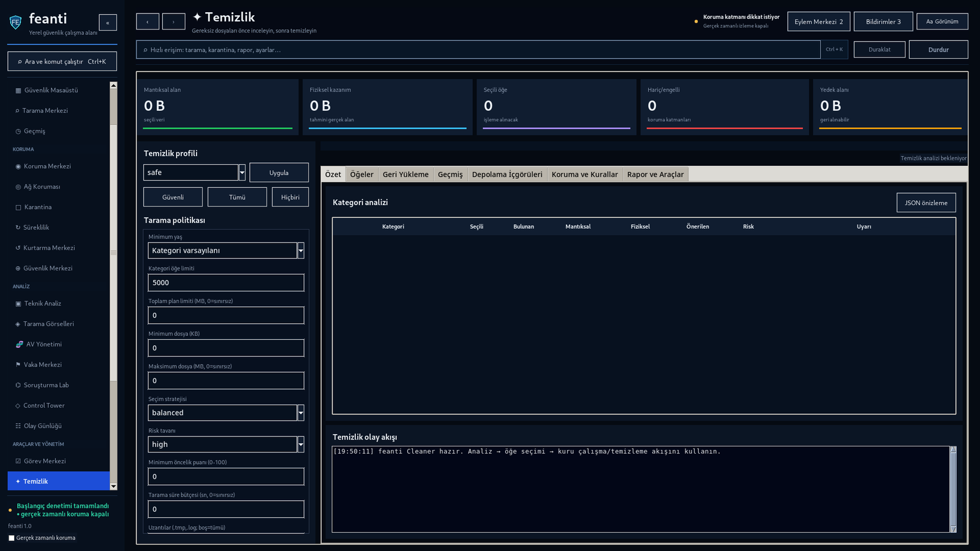Viewport: 980px width, 551px height.
Task: Collapse sidebar with the double-chevron button
Action: click(108, 23)
